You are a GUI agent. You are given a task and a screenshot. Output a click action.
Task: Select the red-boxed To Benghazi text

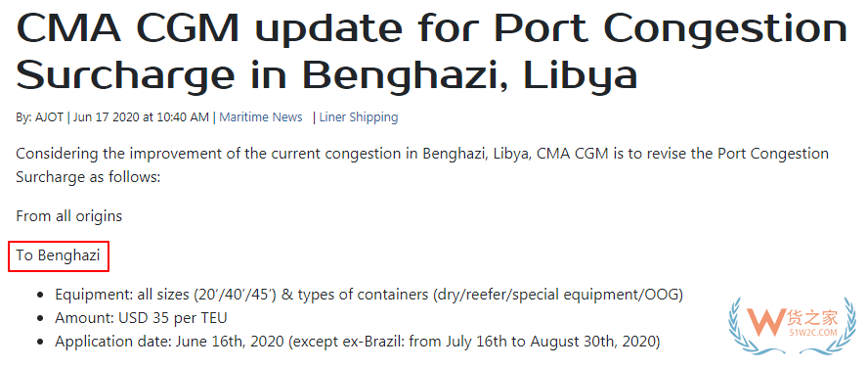pos(58,255)
